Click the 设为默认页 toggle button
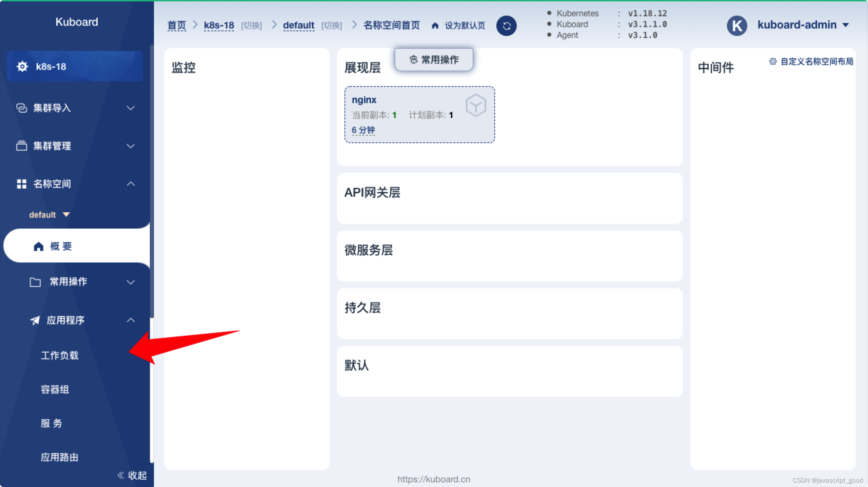The width and height of the screenshot is (868, 487). point(459,25)
